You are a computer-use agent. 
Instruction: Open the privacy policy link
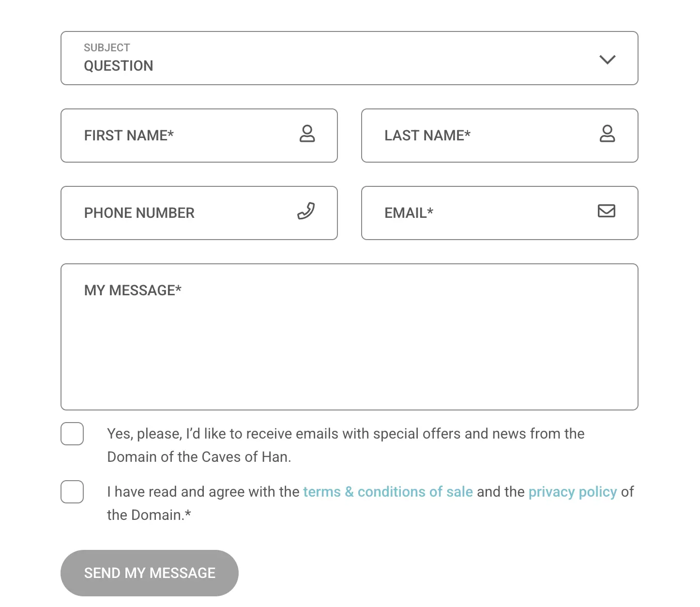572,492
